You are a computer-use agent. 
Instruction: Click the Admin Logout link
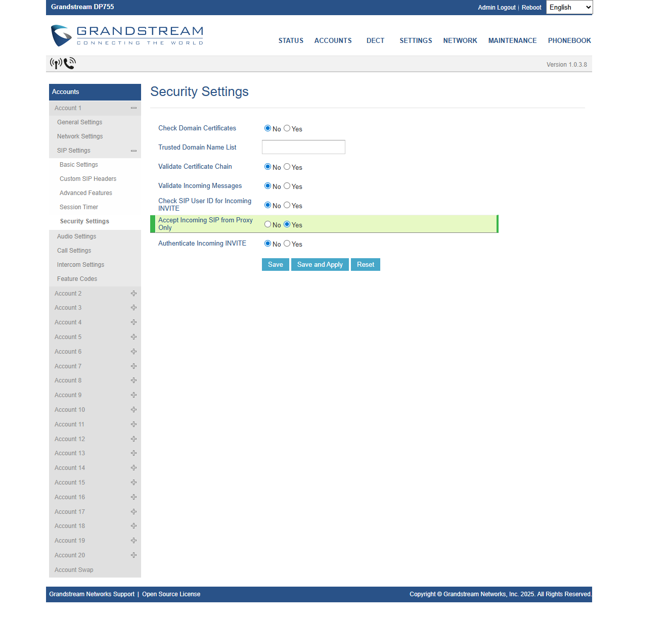(x=497, y=8)
